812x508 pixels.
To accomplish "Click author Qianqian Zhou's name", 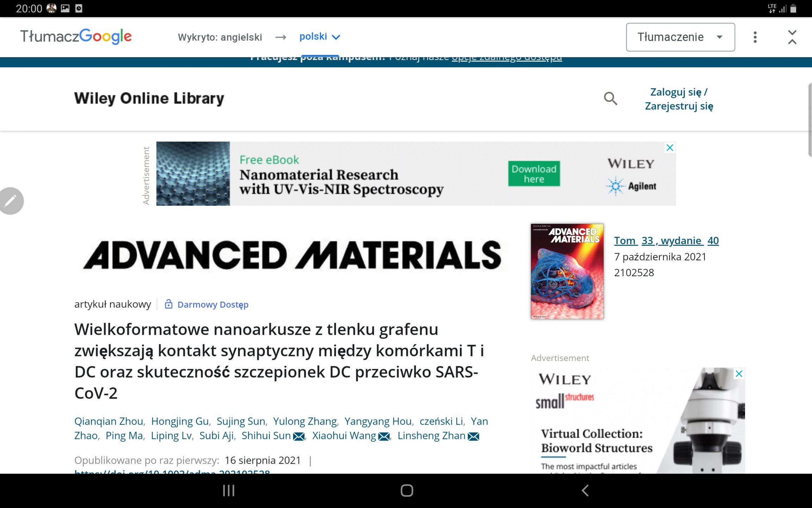I will pos(109,421).
